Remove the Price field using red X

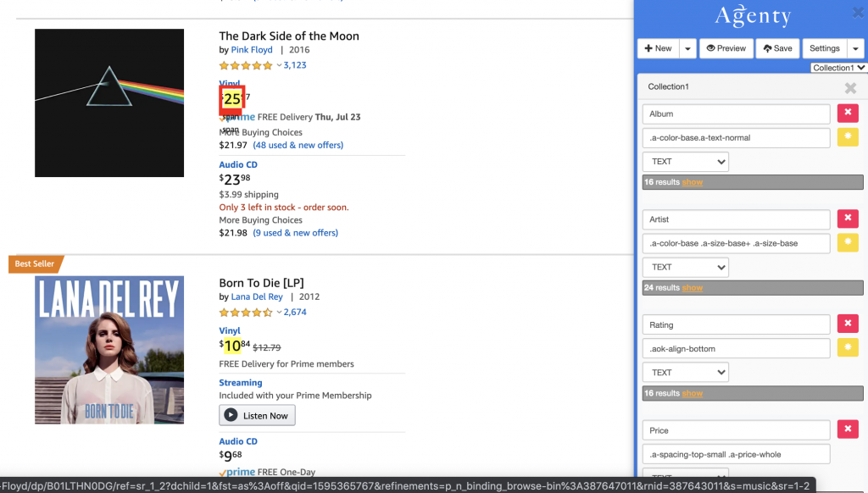(x=848, y=430)
